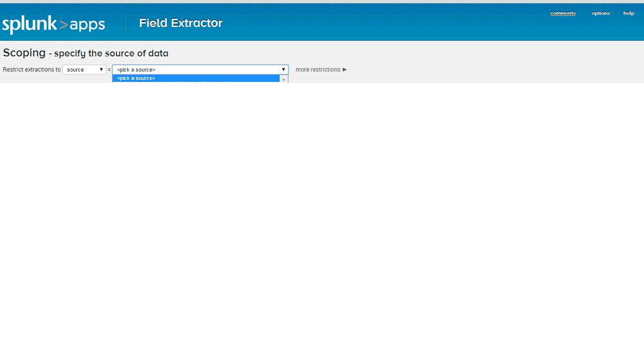This screenshot has width=644, height=353.
Task: Click the arrow on the 'source' dropdown
Action: point(101,70)
